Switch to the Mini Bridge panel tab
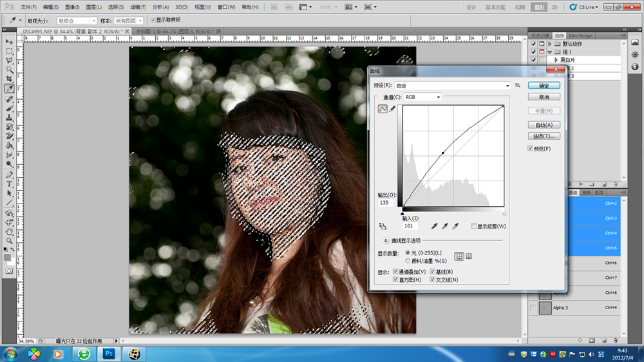 [x=581, y=35]
